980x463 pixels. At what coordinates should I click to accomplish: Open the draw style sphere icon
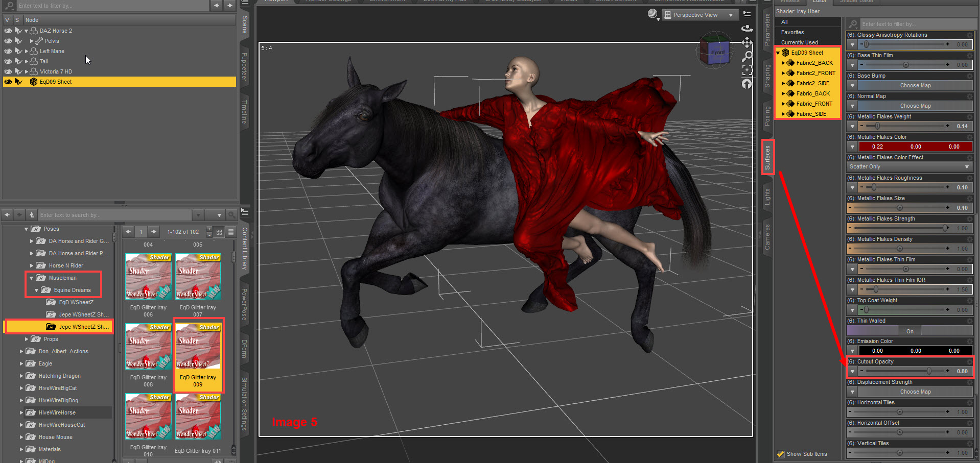tap(652, 14)
